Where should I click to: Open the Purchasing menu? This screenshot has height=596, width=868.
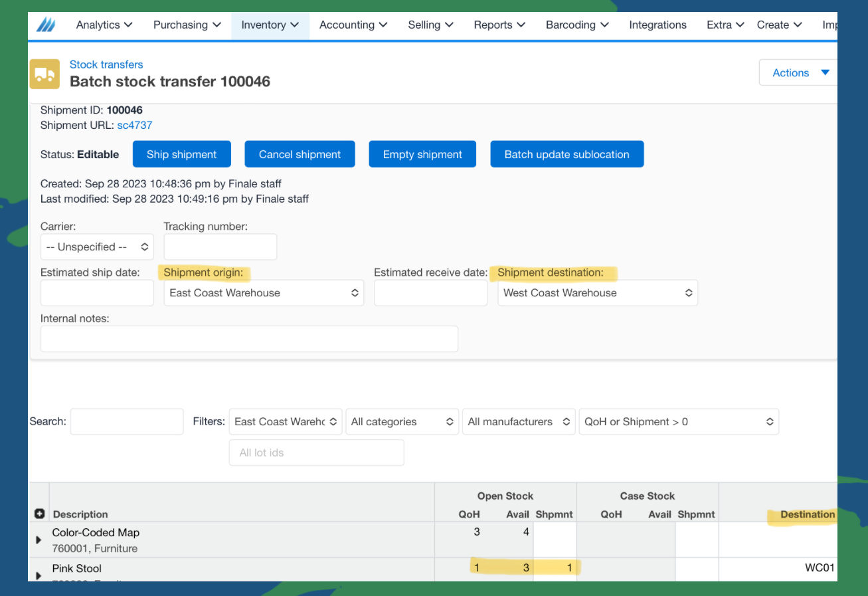[187, 25]
